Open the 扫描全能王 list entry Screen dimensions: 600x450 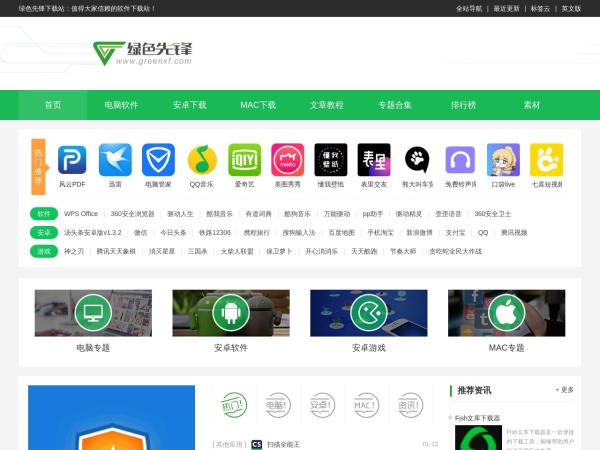283,444
